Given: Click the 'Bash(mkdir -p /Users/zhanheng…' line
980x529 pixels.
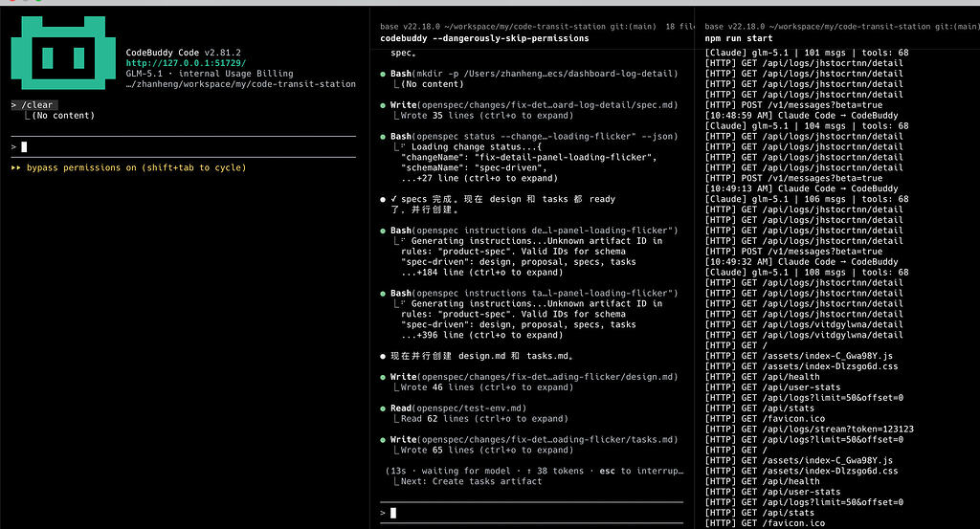Looking at the screenshot, I should tap(534, 74).
